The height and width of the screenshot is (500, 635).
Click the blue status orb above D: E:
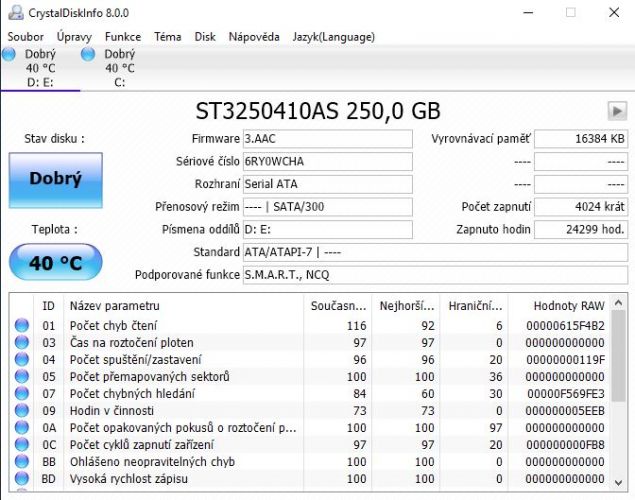tap(9, 54)
